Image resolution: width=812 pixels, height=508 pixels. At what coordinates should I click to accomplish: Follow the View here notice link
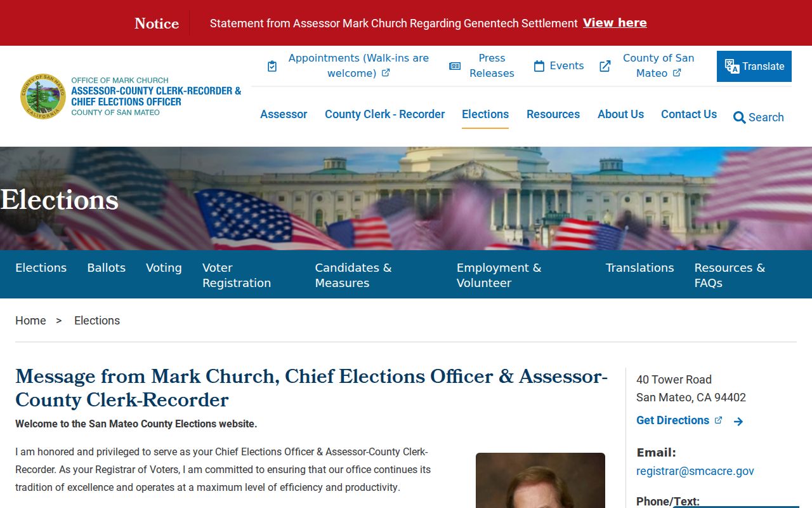point(615,23)
